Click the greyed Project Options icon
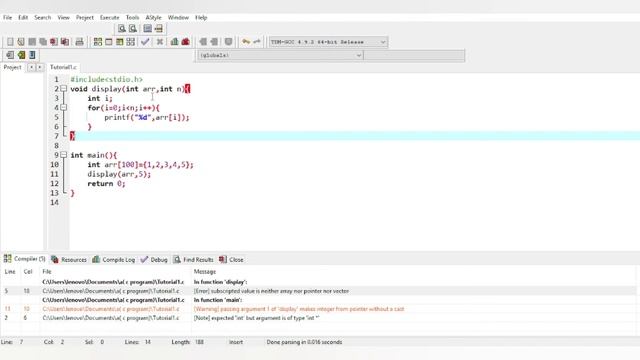This screenshot has width=640, height=360. [x=229, y=42]
